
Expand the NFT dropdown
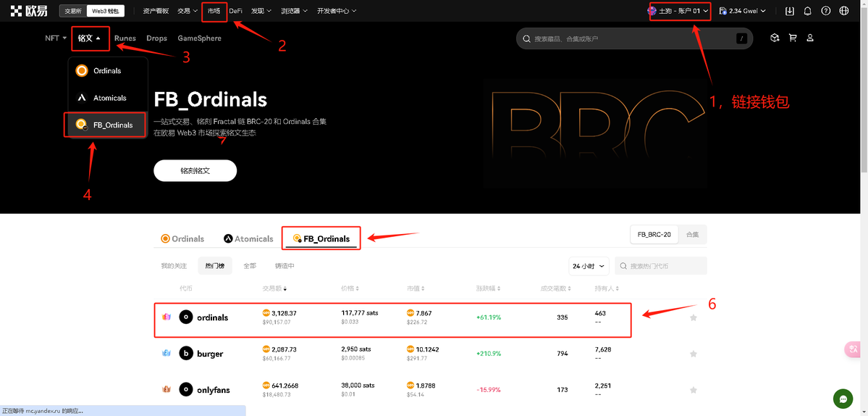(x=55, y=38)
